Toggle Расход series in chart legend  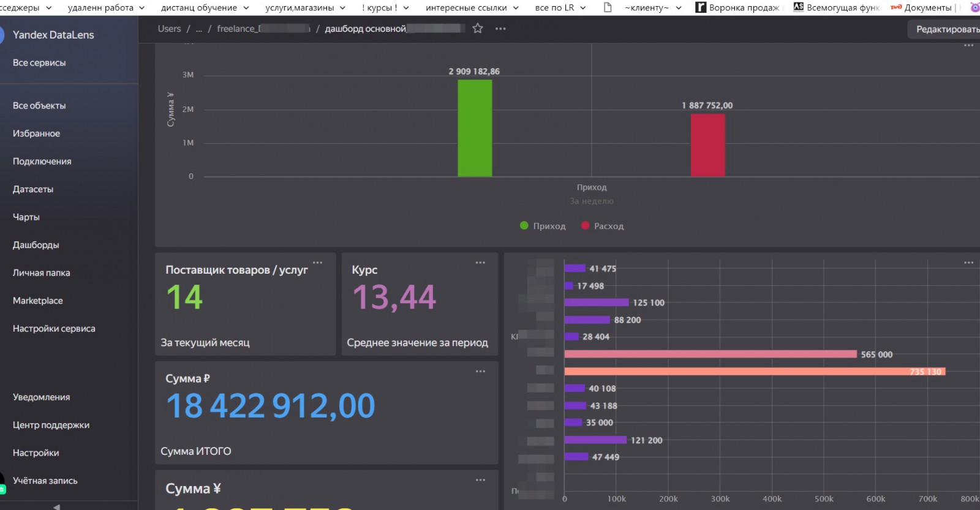pyautogui.click(x=603, y=226)
